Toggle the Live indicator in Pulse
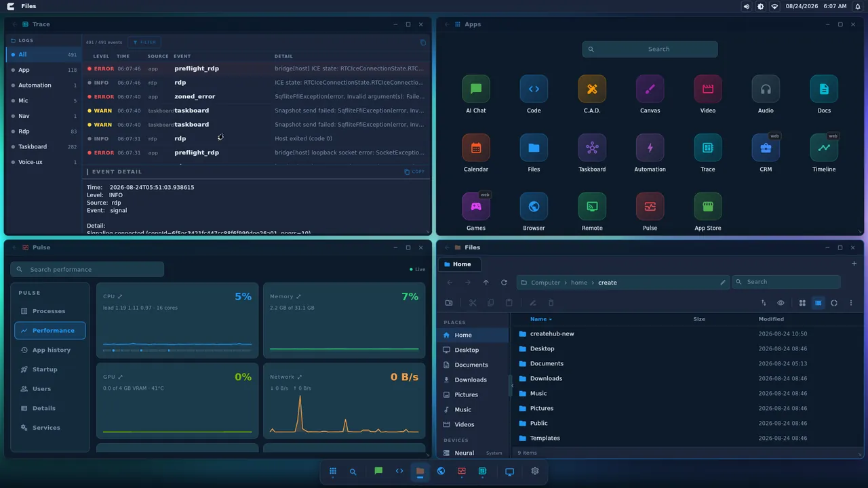The image size is (868, 488). click(418, 269)
